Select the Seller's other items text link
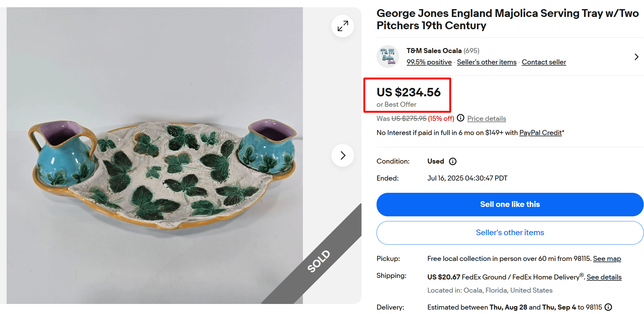The height and width of the screenshot is (314, 644). click(x=487, y=62)
